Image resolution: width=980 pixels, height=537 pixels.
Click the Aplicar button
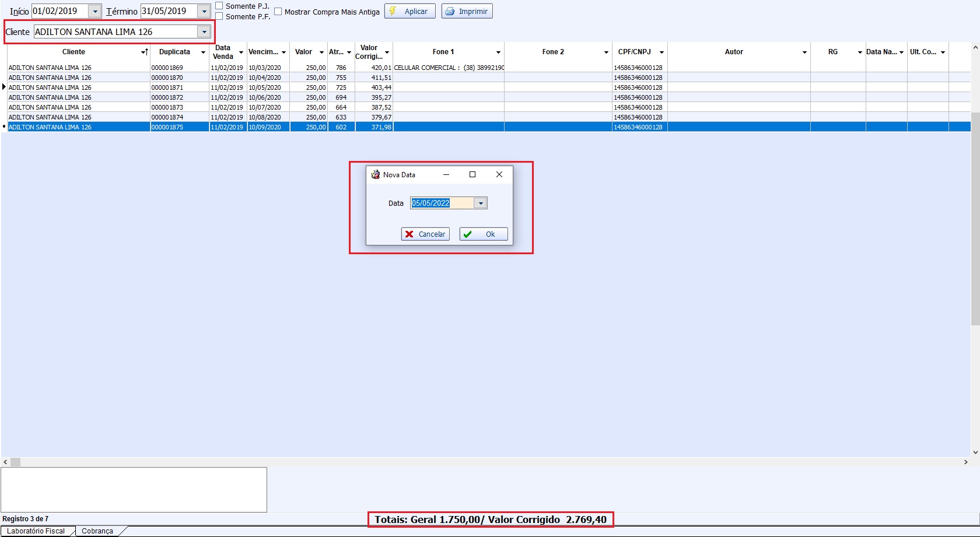click(409, 11)
